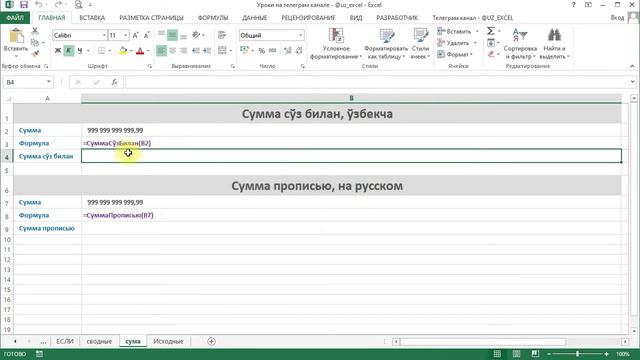This screenshot has width=640, height=360.
Task: Toggle underline Ч formatting
Action: point(80,51)
